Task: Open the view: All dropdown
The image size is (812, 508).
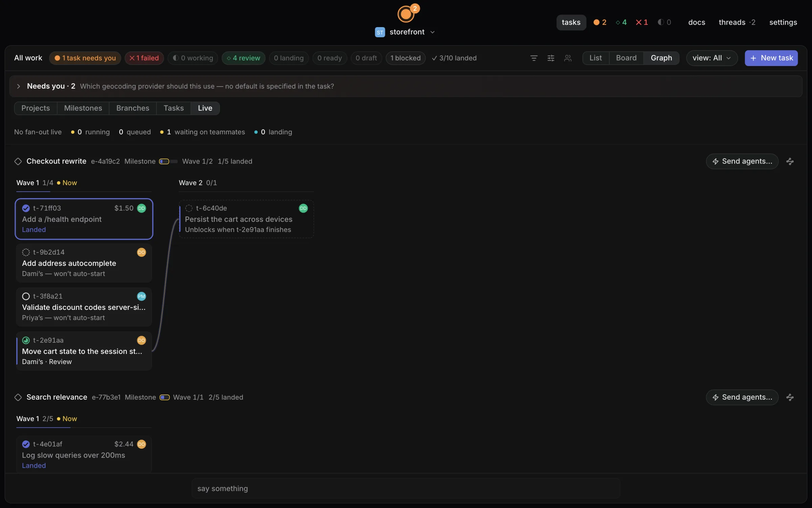Action: pos(712,58)
